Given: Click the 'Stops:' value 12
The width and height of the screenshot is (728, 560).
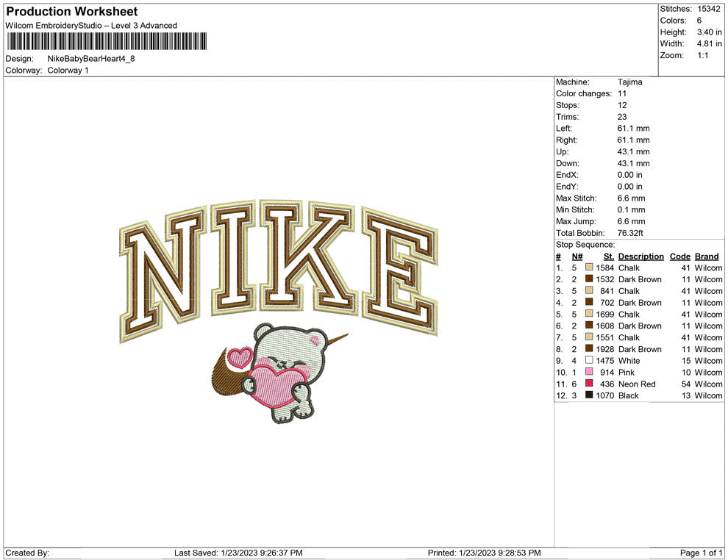Looking at the screenshot, I should pyautogui.click(x=622, y=105).
